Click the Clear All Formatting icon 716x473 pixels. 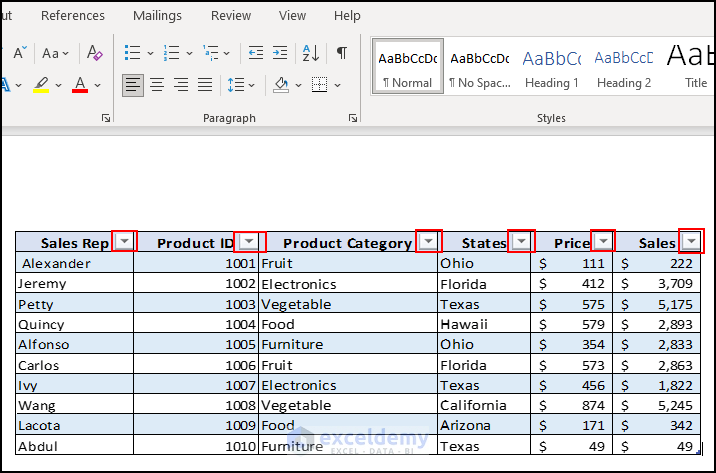tap(95, 53)
